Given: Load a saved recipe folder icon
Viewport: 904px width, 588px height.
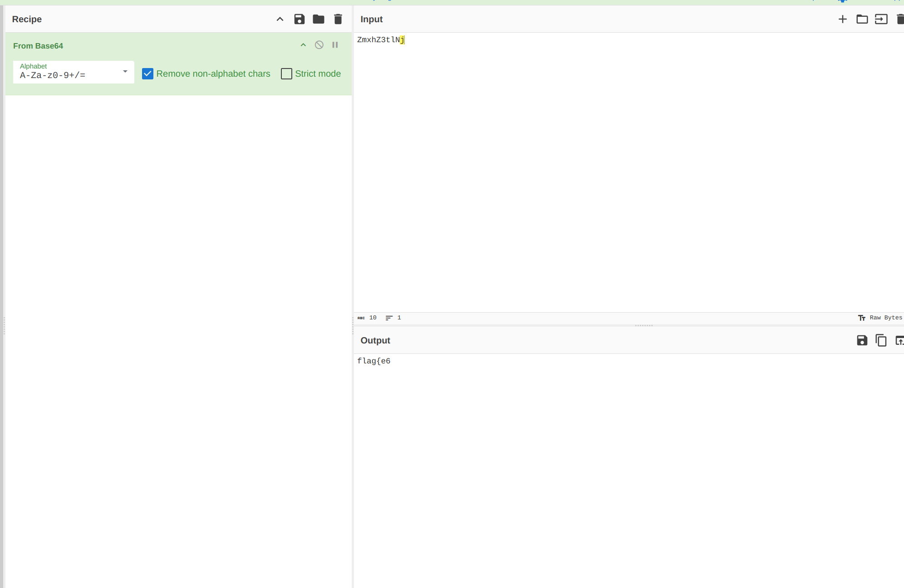Looking at the screenshot, I should tap(319, 19).
